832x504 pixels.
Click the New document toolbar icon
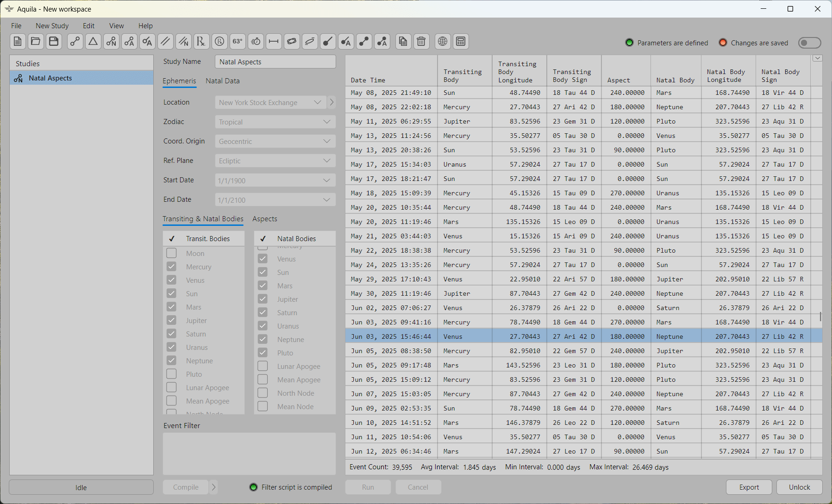18,42
